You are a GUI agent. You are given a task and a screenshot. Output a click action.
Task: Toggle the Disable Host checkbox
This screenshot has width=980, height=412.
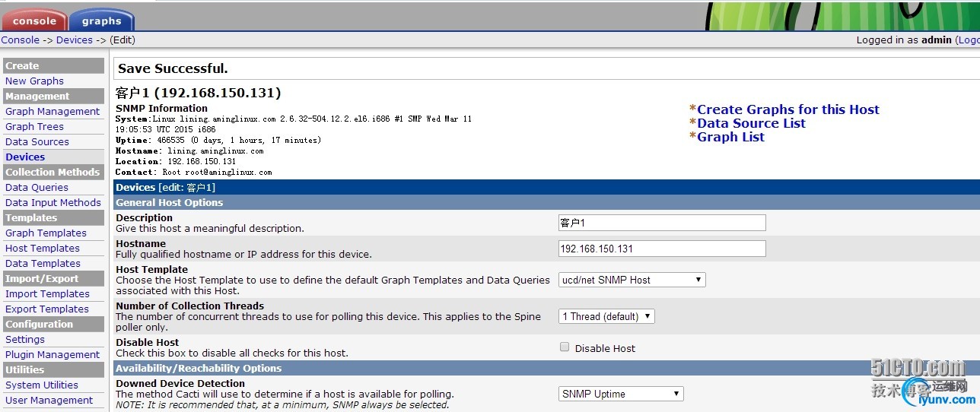565,347
